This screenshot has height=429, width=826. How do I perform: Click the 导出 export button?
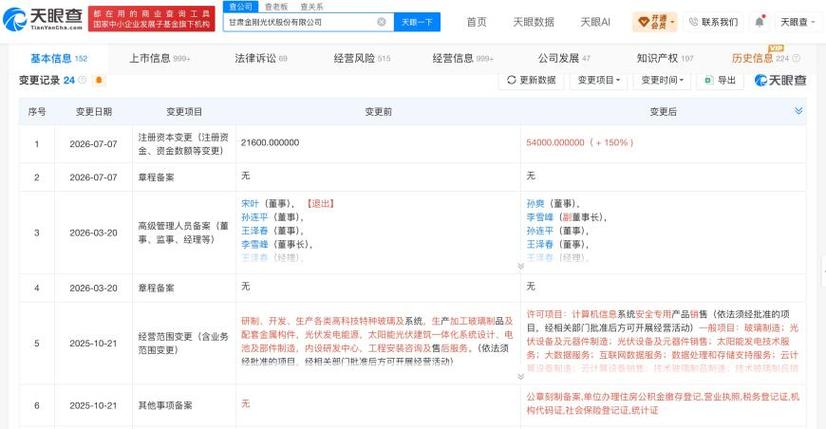(x=720, y=80)
